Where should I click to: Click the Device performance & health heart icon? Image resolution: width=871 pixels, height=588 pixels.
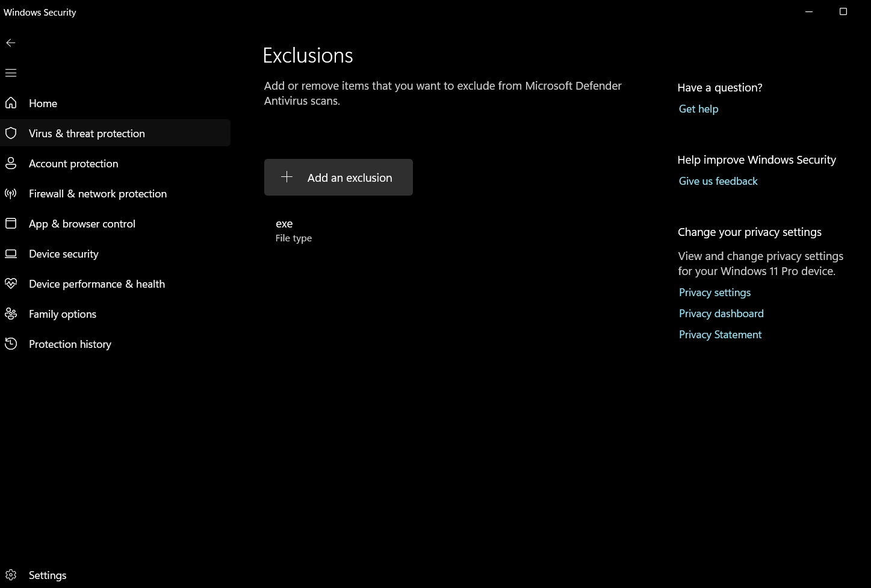pos(11,283)
